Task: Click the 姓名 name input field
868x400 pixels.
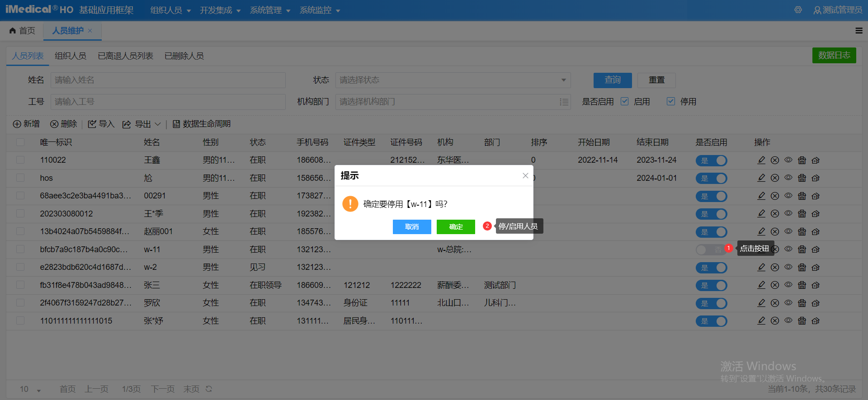Action: point(168,80)
